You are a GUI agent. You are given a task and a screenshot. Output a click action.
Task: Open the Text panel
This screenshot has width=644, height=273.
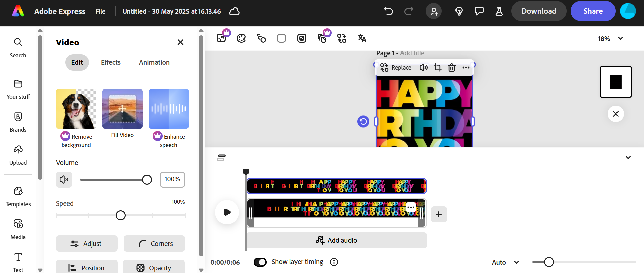coord(18,262)
